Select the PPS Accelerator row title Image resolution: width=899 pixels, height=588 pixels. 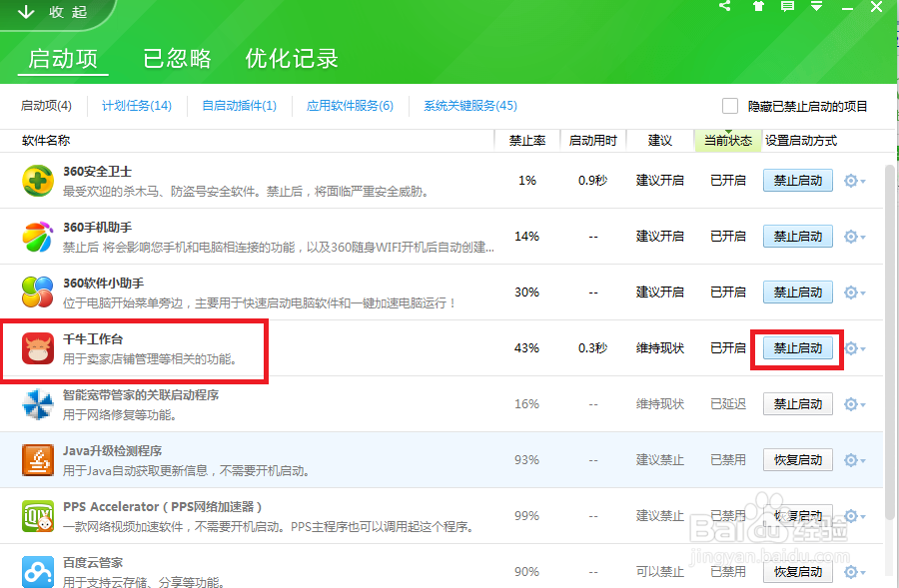[162, 506]
